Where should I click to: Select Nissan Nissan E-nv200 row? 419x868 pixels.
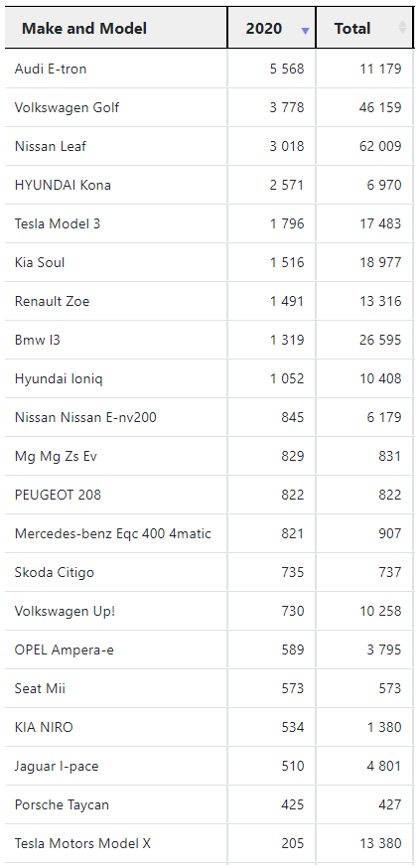209,417
